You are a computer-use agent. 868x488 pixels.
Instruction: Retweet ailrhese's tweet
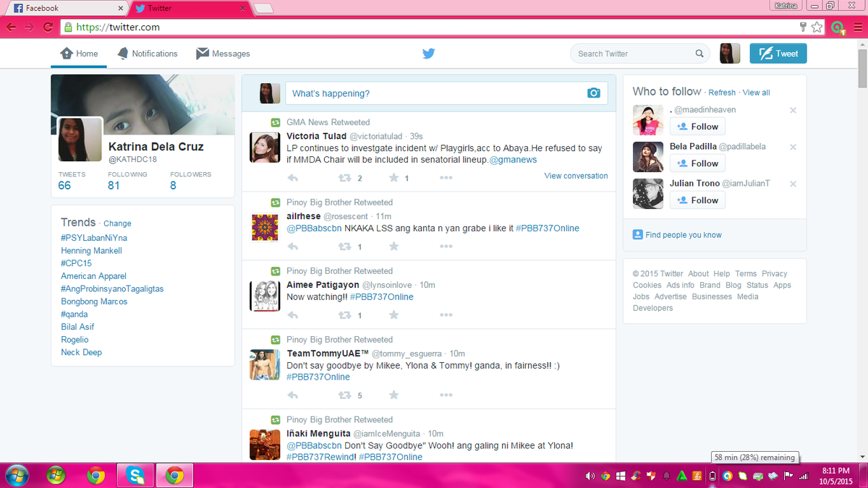point(345,247)
